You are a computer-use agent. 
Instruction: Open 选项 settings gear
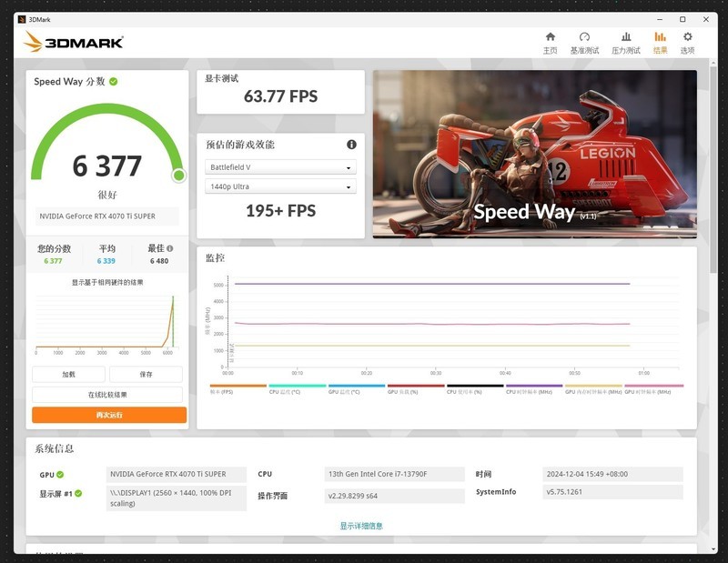(x=688, y=43)
